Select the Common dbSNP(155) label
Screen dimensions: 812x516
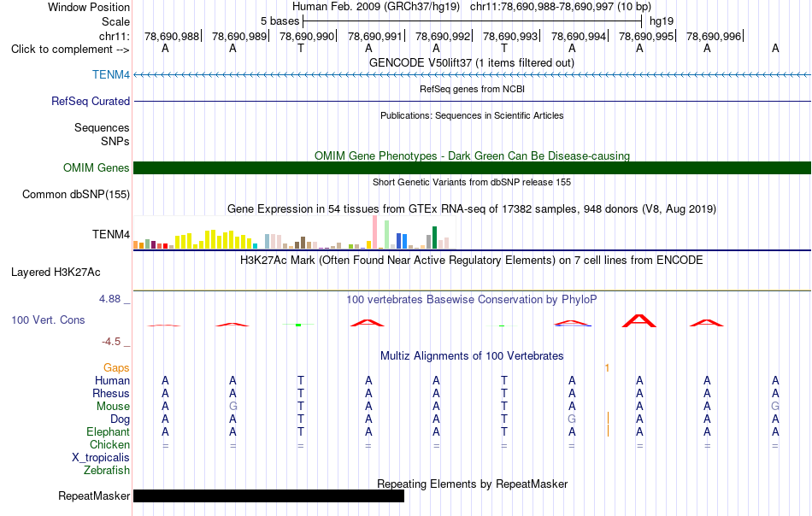coord(75,194)
